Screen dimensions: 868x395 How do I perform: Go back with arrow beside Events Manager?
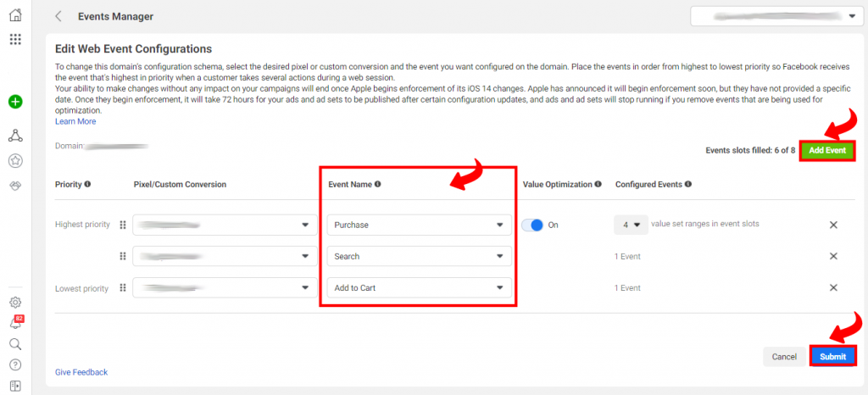(x=58, y=16)
